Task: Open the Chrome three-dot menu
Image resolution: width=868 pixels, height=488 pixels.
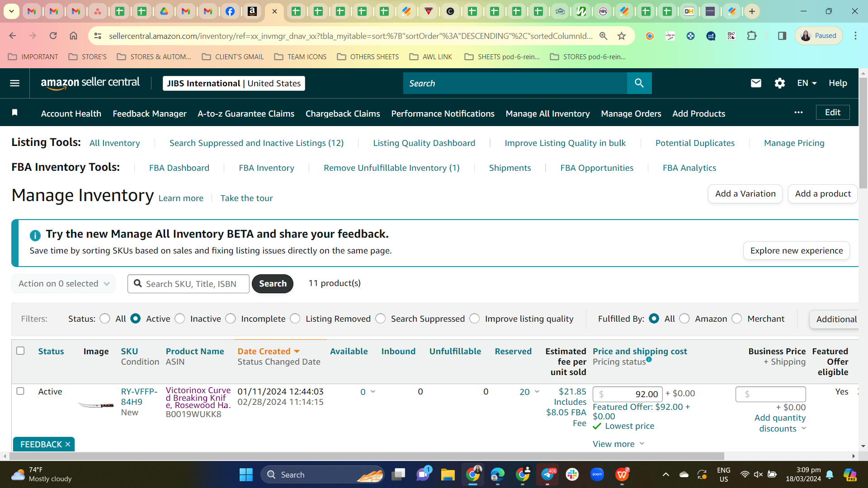Action: 855,36
